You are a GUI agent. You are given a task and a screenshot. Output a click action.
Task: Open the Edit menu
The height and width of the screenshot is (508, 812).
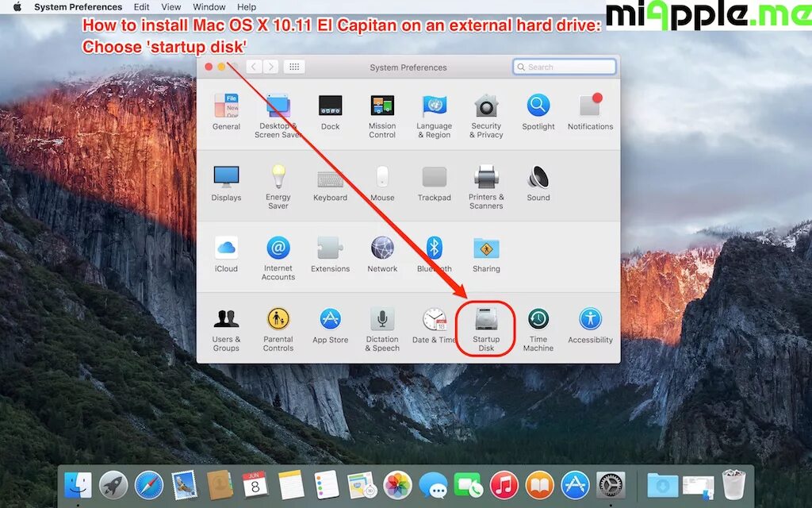coord(141,6)
